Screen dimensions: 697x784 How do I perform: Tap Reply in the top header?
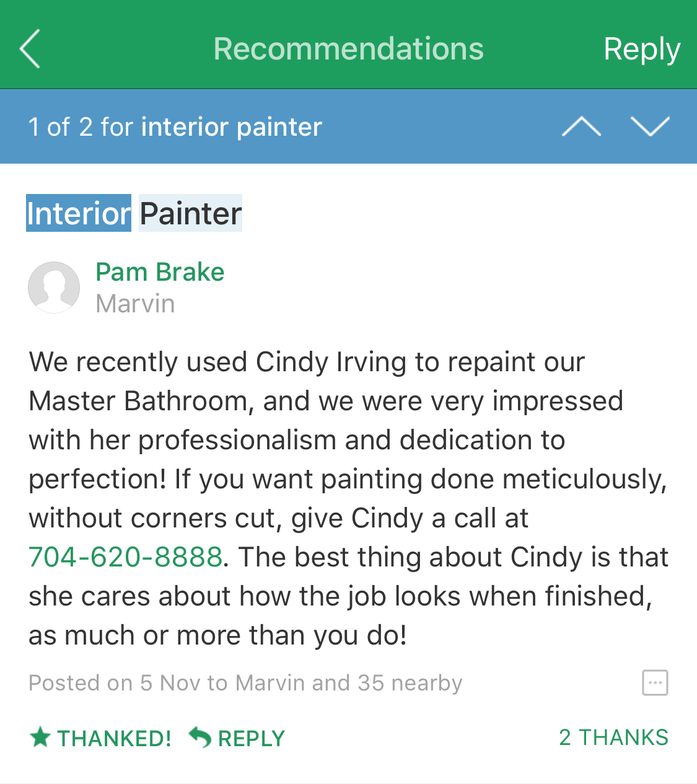[642, 50]
